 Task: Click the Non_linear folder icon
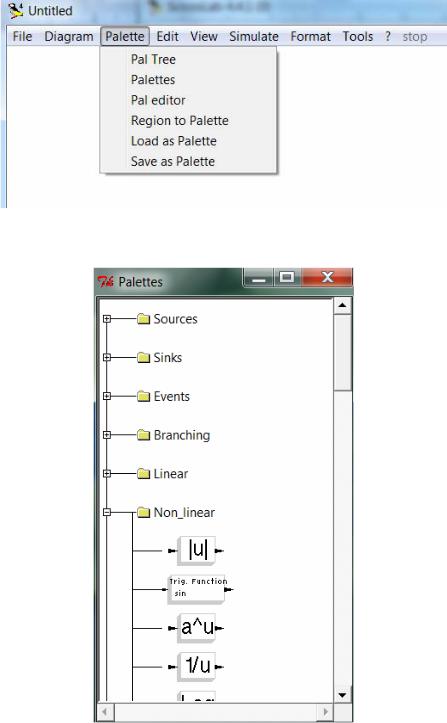(x=143, y=512)
